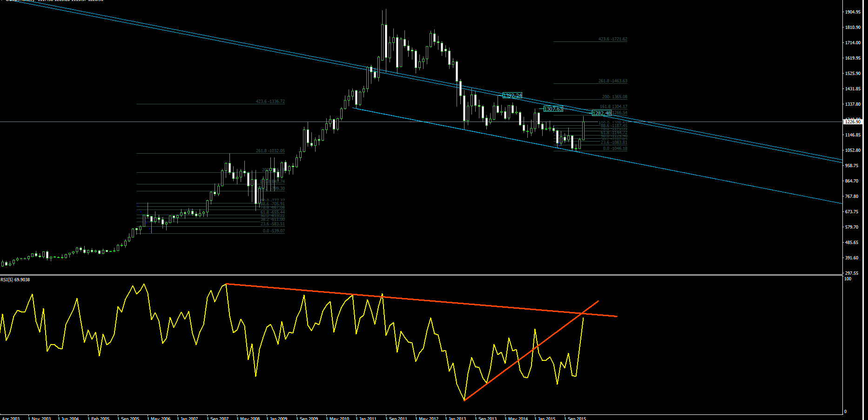Click the 579.70 price axis value
The height and width of the screenshot is (420, 868).
[x=852, y=227]
